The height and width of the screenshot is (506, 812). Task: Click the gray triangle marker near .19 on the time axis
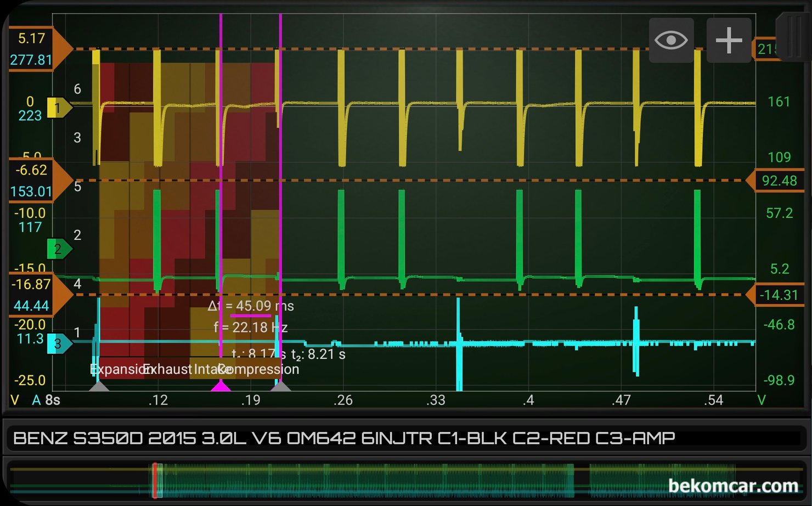pos(280,386)
